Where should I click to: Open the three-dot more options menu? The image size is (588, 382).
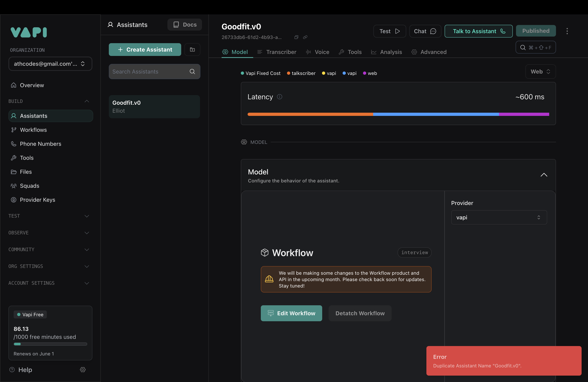point(567,31)
